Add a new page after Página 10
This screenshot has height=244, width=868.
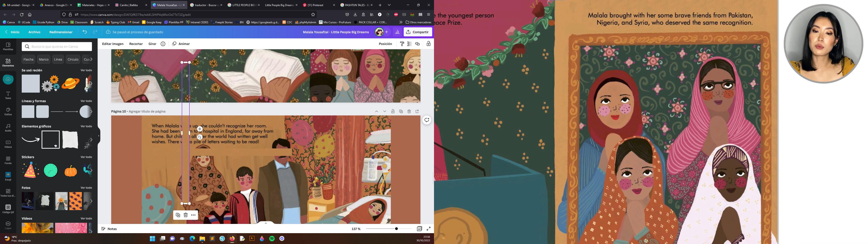coord(417,111)
